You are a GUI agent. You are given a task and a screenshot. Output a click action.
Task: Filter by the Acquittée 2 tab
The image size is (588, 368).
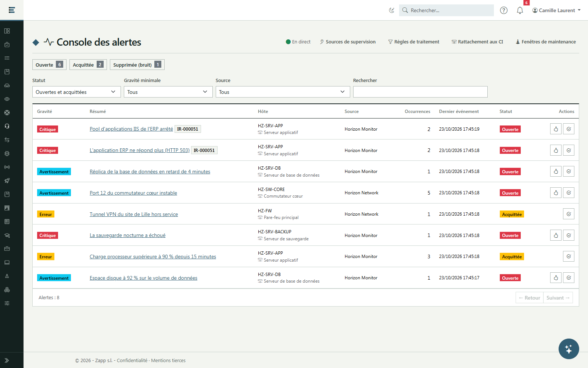click(88, 65)
